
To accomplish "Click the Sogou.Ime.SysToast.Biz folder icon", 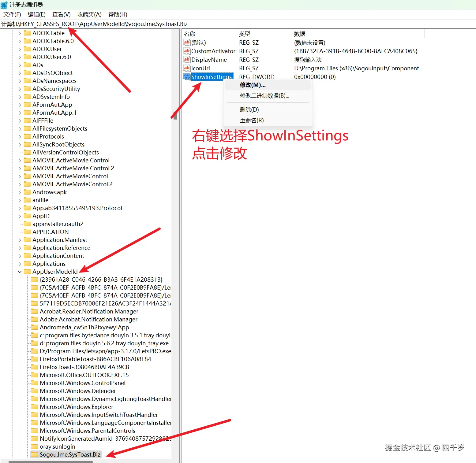I will [x=35, y=454].
